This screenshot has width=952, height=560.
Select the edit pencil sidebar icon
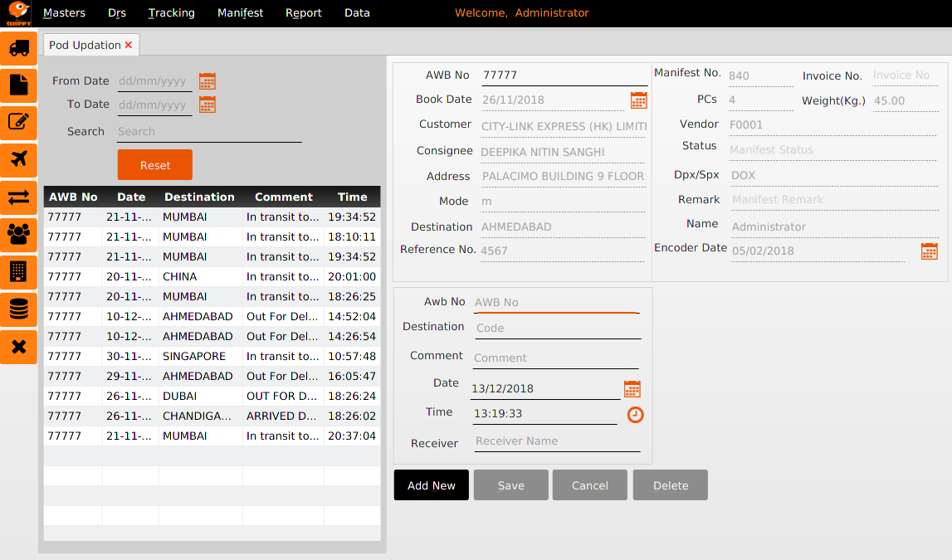19,121
